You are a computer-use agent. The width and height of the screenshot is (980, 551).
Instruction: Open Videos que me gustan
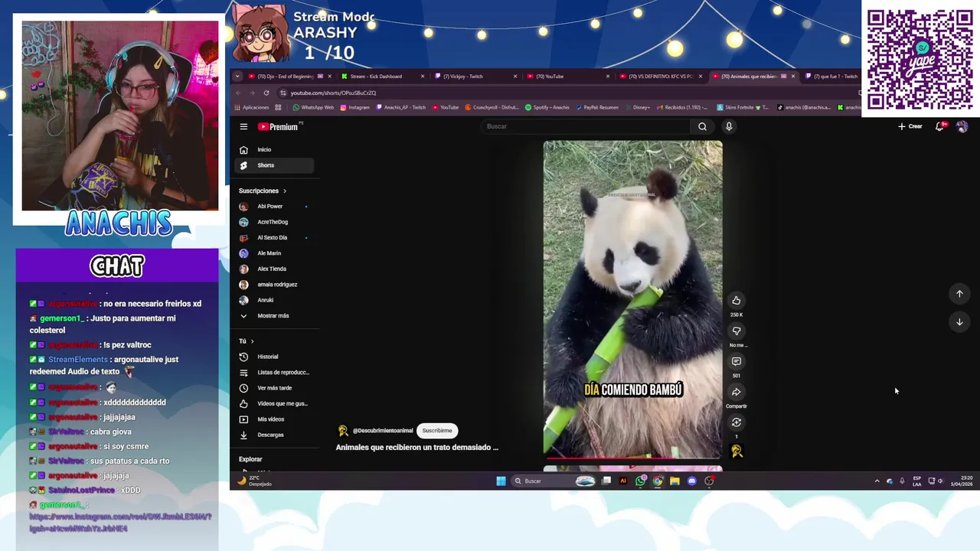(x=274, y=404)
